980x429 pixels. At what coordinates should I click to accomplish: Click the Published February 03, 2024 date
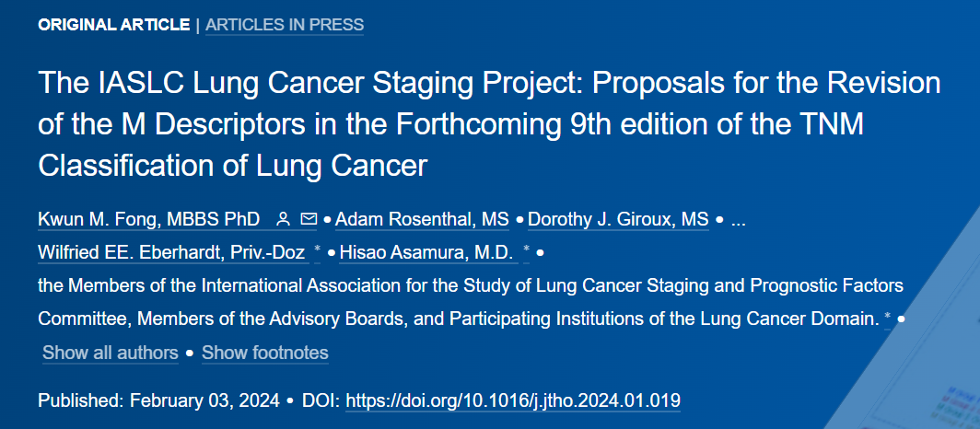coord(158,400)
